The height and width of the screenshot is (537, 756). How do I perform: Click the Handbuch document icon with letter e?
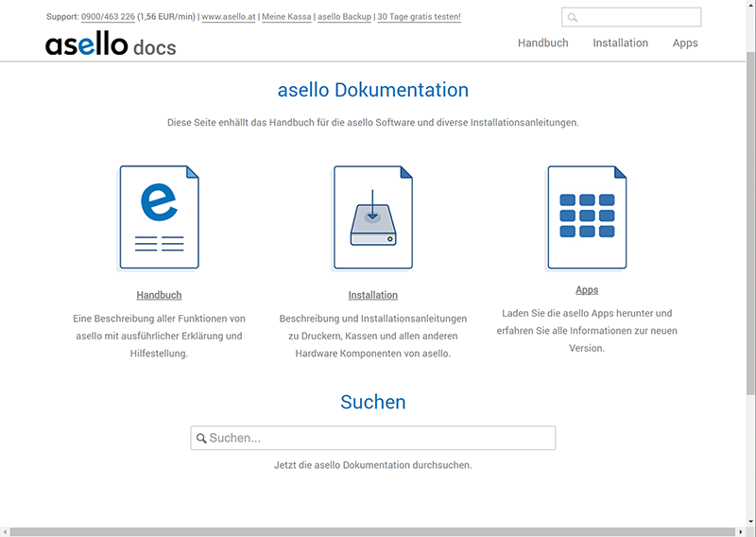pos(159,217)
